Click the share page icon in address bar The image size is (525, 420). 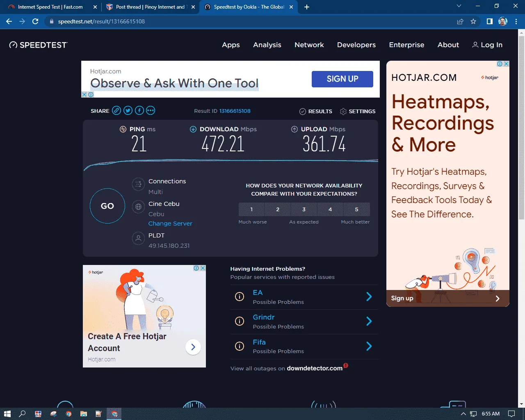click(x=460, y=21)
